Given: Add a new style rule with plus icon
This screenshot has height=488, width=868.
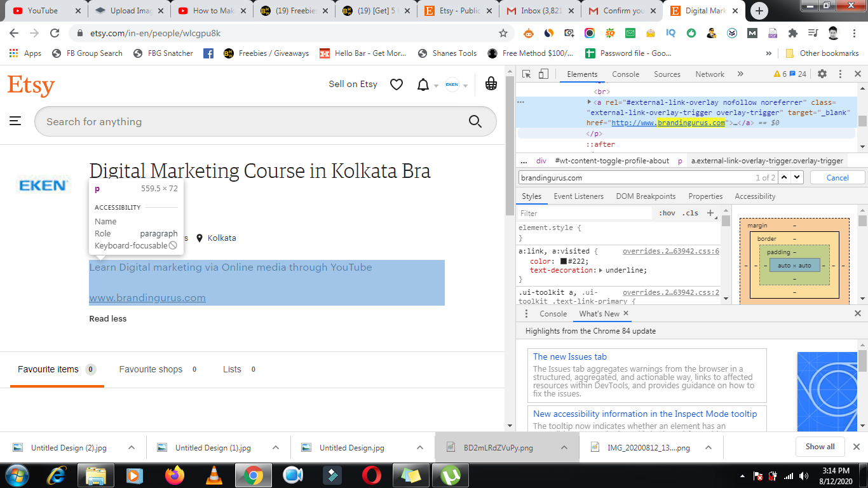Looking at the screenshot, I should coord(710,213).
